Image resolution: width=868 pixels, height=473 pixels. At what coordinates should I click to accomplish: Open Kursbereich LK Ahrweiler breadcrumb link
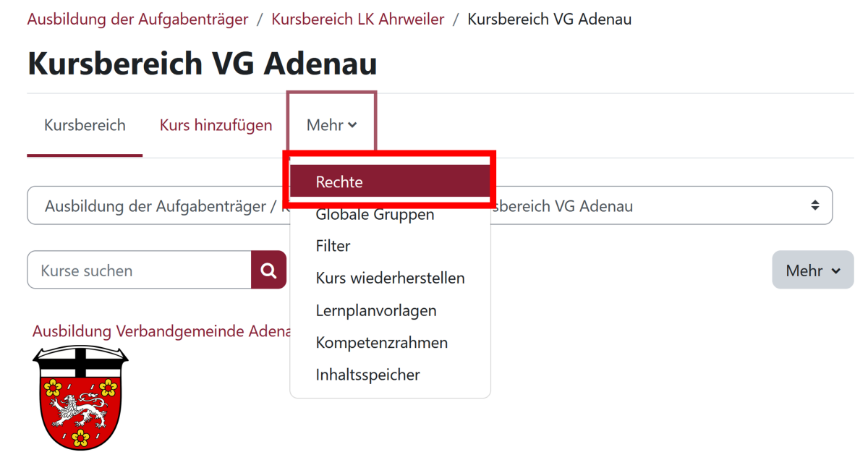tap(357, 20)
